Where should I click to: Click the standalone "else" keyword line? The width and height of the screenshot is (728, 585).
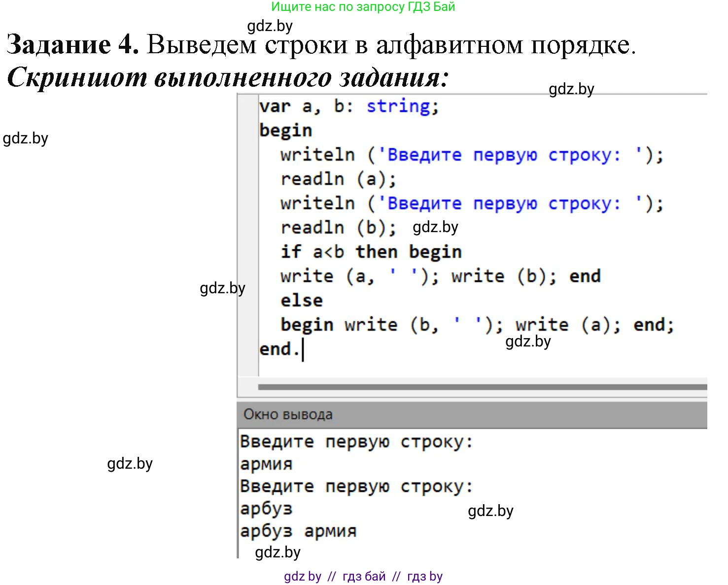point(301,300)
